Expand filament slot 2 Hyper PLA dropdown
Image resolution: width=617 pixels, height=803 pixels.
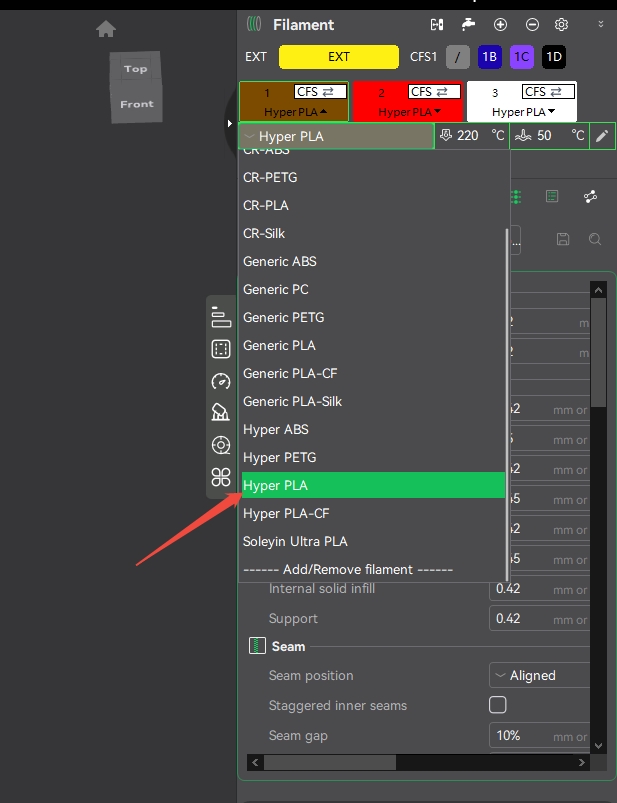point(410,112)
